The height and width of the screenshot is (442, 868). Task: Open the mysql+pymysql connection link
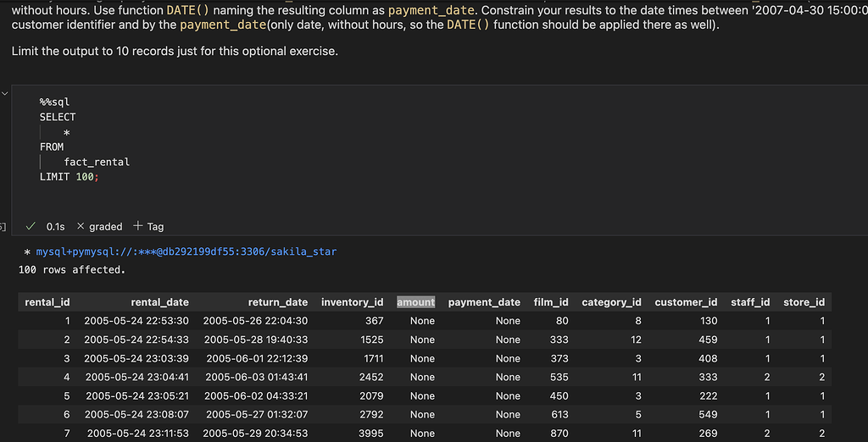click(x=186, y=251)
